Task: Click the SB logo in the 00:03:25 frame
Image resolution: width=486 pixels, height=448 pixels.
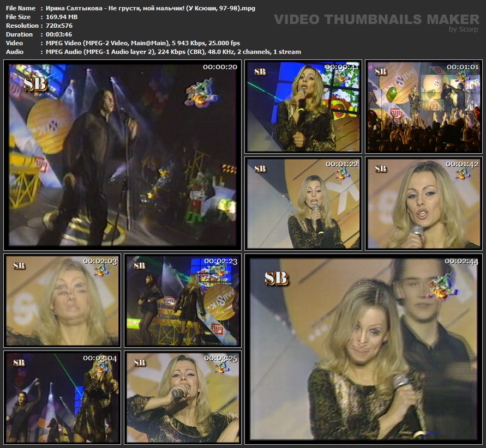Action: [140, 362]
